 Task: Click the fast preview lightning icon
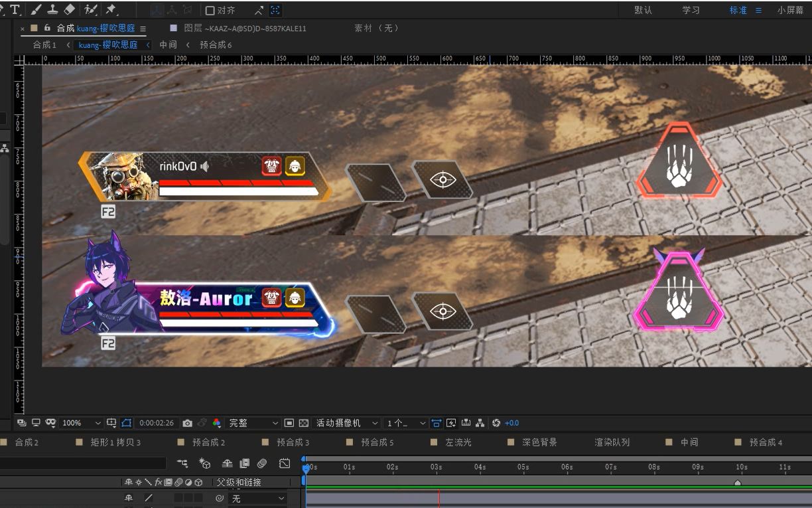pyautogui.click(x=451, y=423)
